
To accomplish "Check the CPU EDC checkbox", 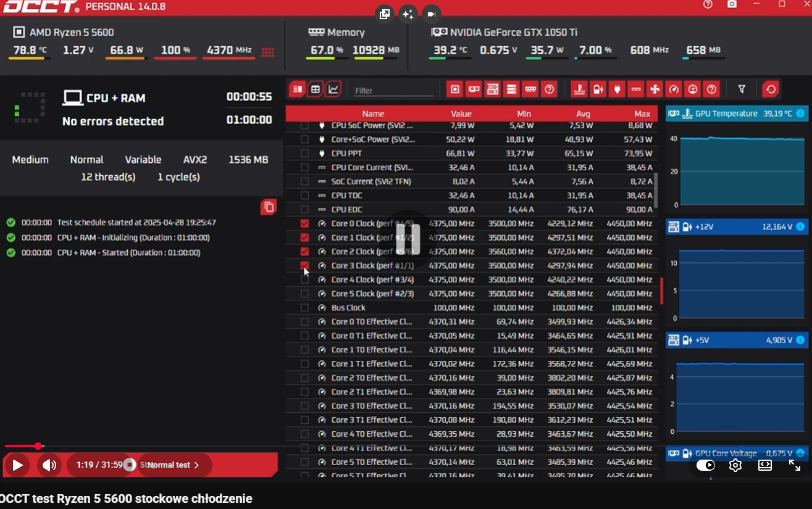I will tap(304, 210).
